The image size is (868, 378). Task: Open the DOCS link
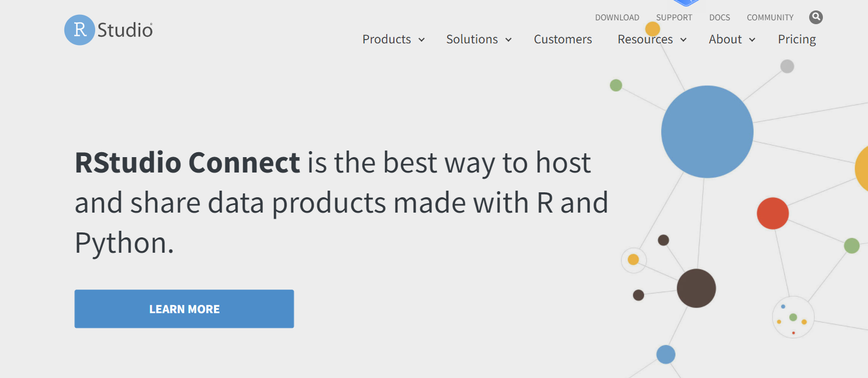click(x=719, y=18)
